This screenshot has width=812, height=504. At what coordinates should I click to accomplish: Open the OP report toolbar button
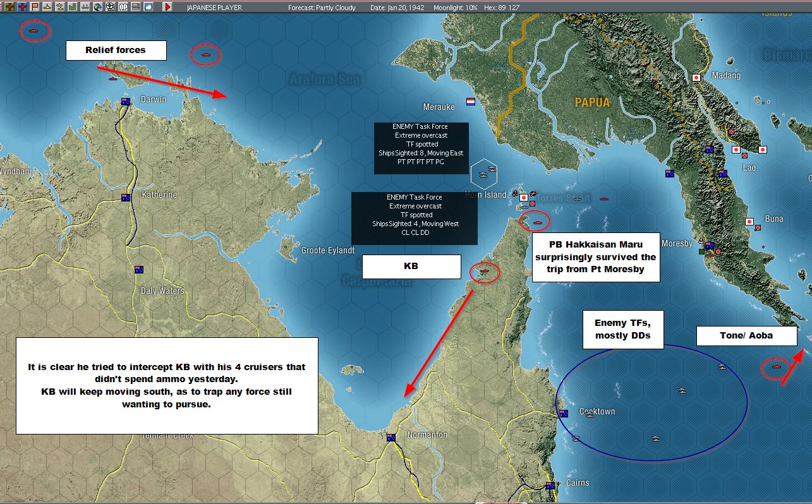coord(123,7)
